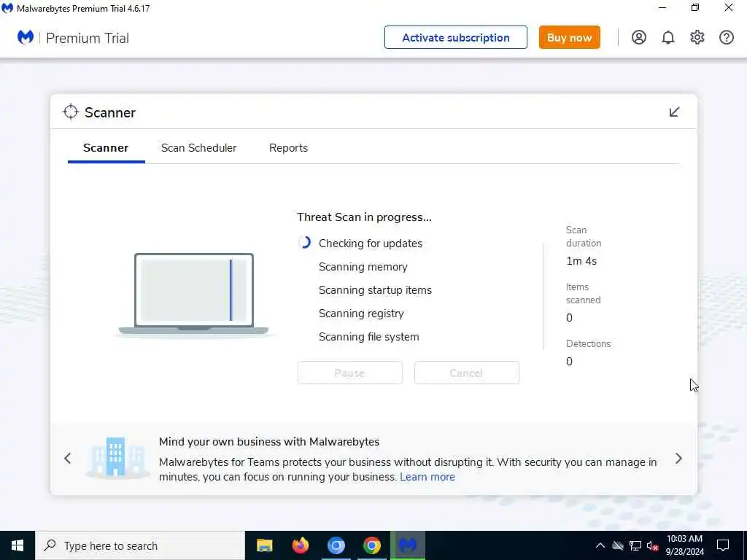The image size is (747, 560).
Task: Open the Scan Scheduler tab
Action: 198,148
